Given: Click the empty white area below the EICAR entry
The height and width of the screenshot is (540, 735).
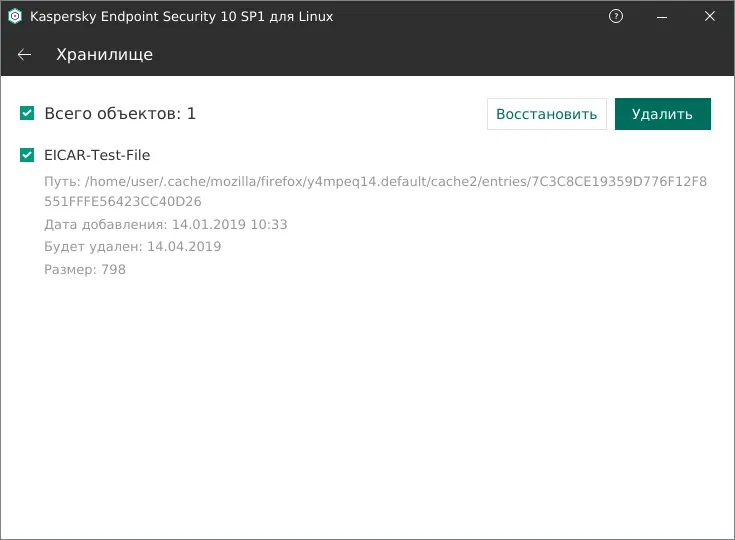Looking at the screenshot, I should point(367,400).
